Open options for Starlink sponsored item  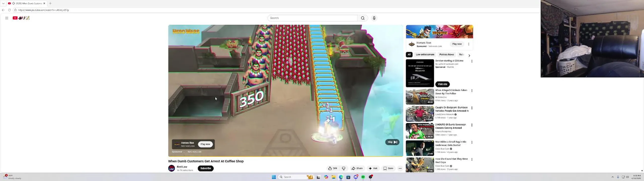(472, 61)
